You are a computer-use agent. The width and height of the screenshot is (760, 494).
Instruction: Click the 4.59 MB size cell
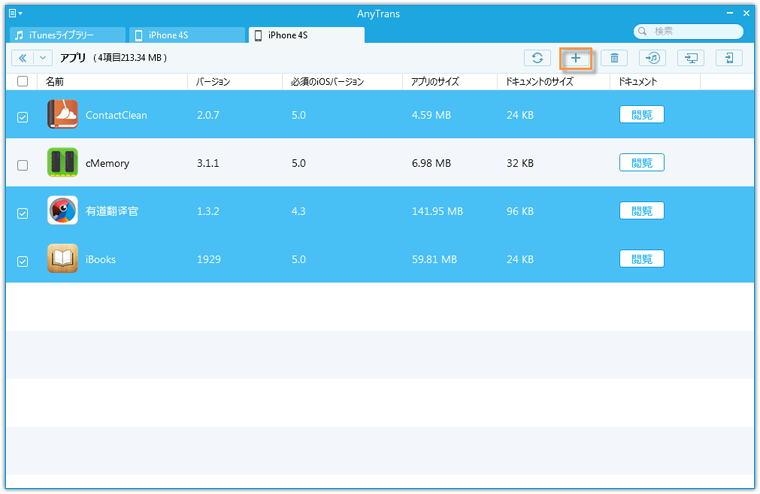tap(431, 115)
